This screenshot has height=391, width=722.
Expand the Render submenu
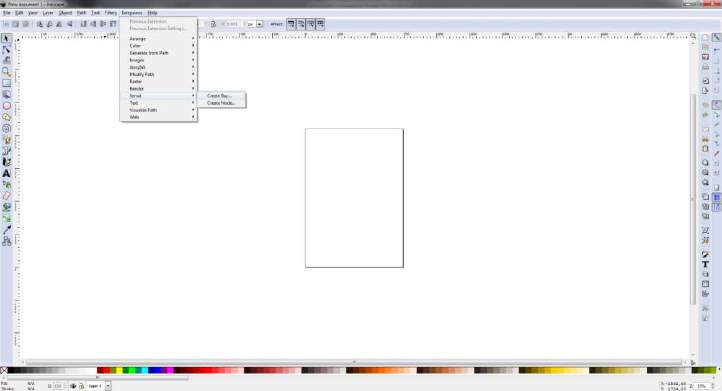pyautogui.click(x=159, y=88)
